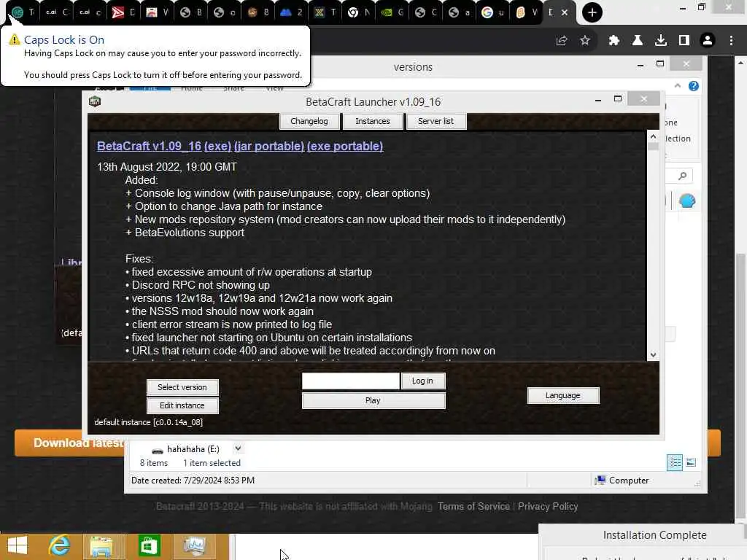Open the Changelog tab in BetaCraft Launcher

(309, 121)
